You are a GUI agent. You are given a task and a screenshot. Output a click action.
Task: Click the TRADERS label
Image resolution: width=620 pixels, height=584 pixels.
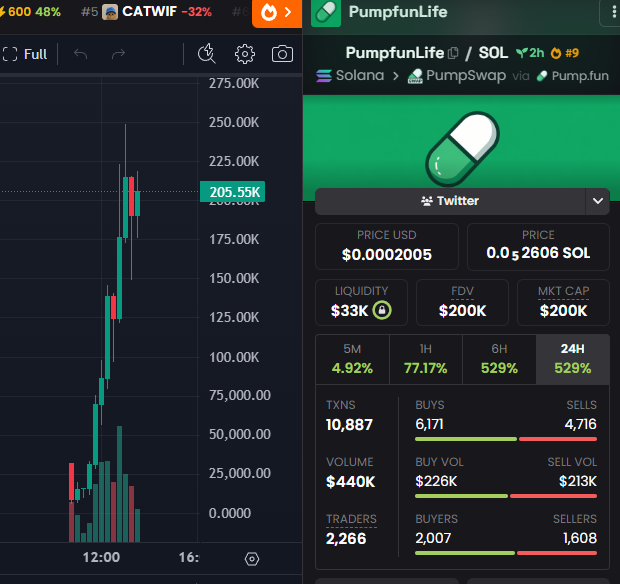click(352, 519)
